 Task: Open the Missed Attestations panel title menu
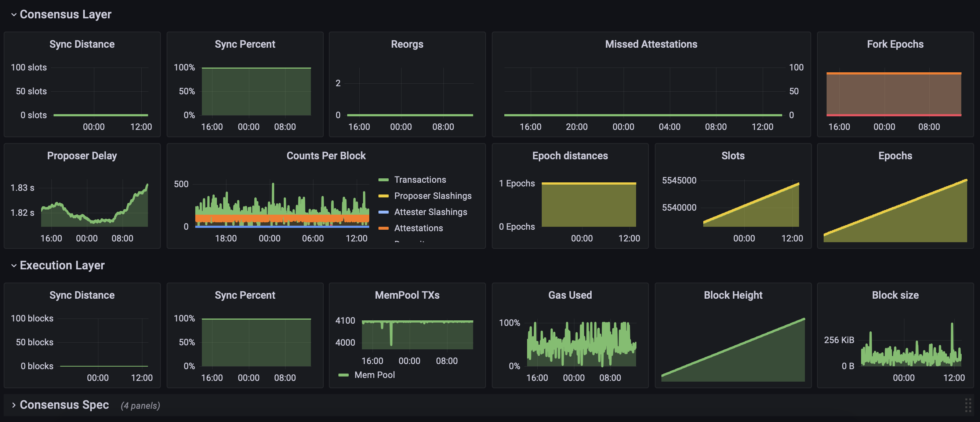click(x=651, y=44)
